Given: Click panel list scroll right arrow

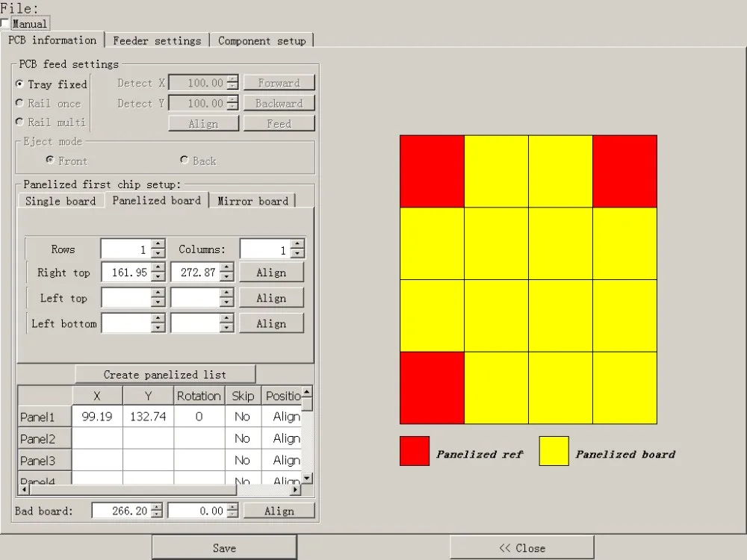Looking at the screenshot, I should coord(295,489).
